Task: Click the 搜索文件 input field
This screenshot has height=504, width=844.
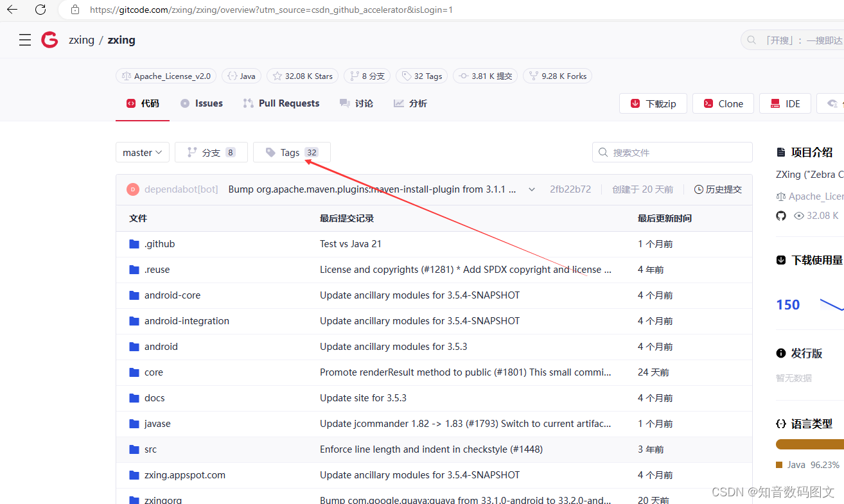Action: click(x=673, y=152)
